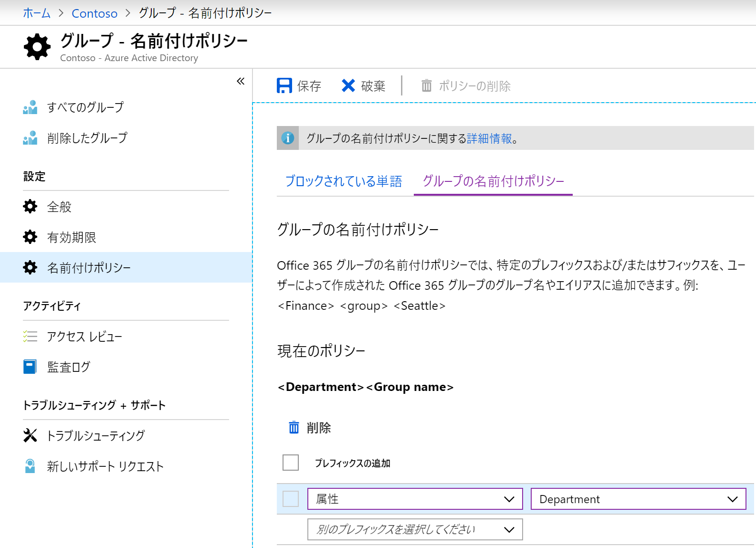This screenshot has width=756, height=548.
Task: Click the 現在のポリシー heading
Action: [321, 351]
